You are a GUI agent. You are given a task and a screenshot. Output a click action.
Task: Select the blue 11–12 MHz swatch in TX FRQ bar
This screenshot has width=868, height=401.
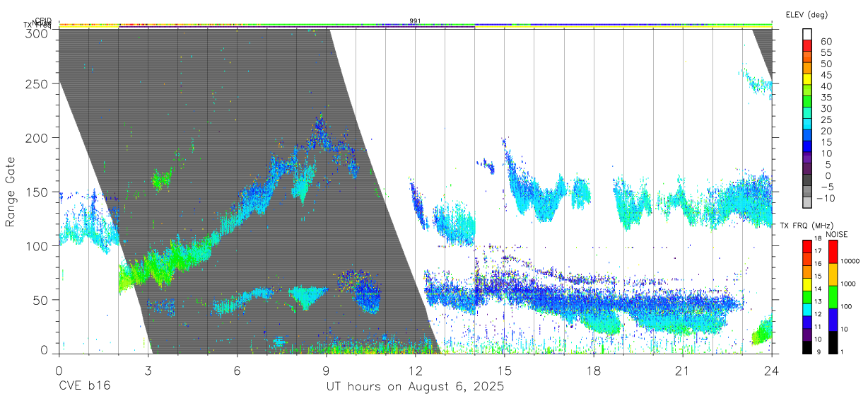pyautogui.click(x=807, y=322)
